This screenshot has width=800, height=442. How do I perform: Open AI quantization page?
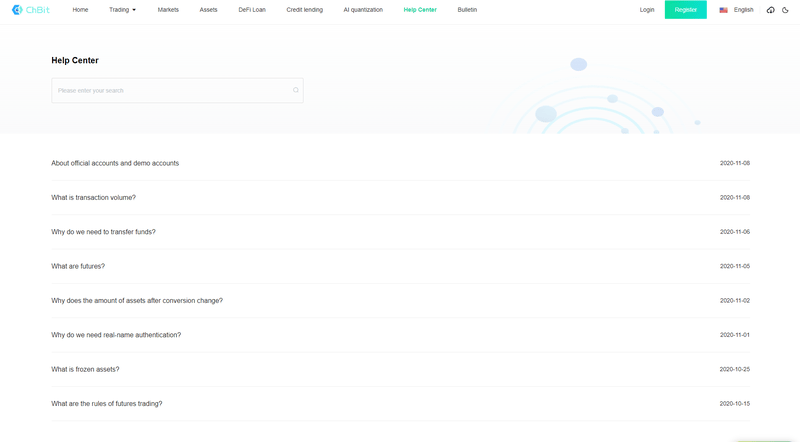click(363, 10)
